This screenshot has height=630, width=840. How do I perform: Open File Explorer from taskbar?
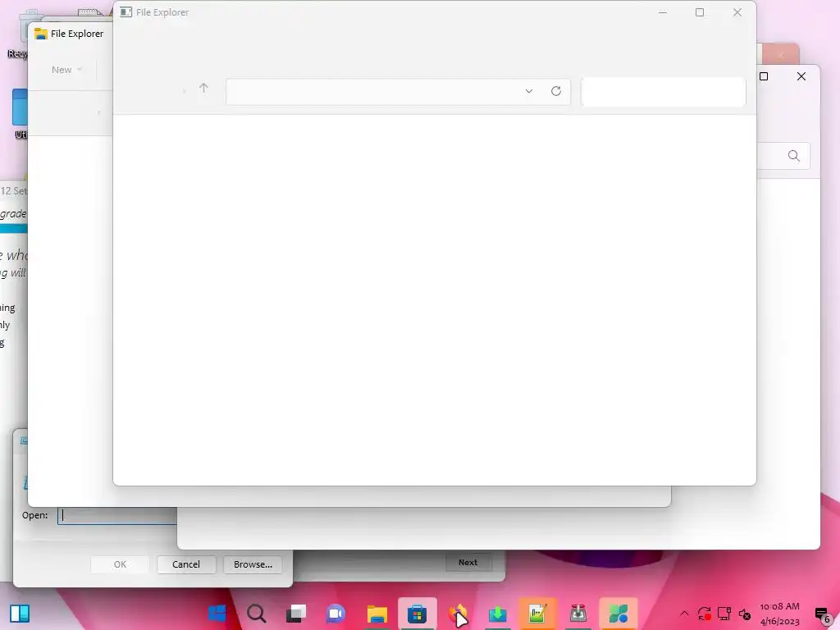377,614
